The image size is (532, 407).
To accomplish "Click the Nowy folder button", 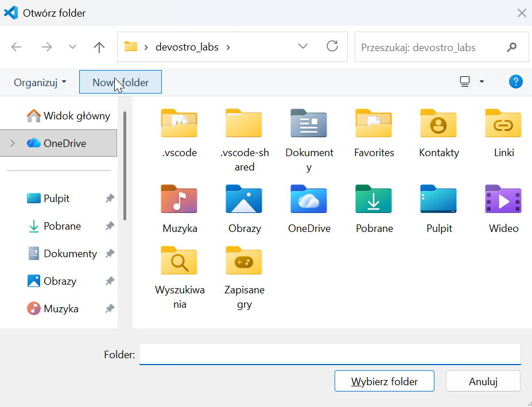I will click(121, 82).
